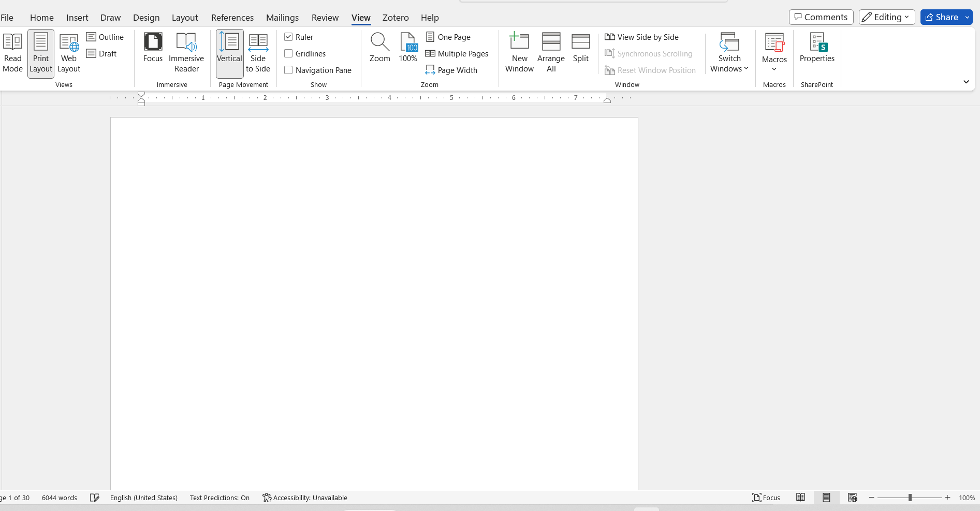980x511 pixels.
Task: Show Multiple Pages zoom
Action: point(457,54)
